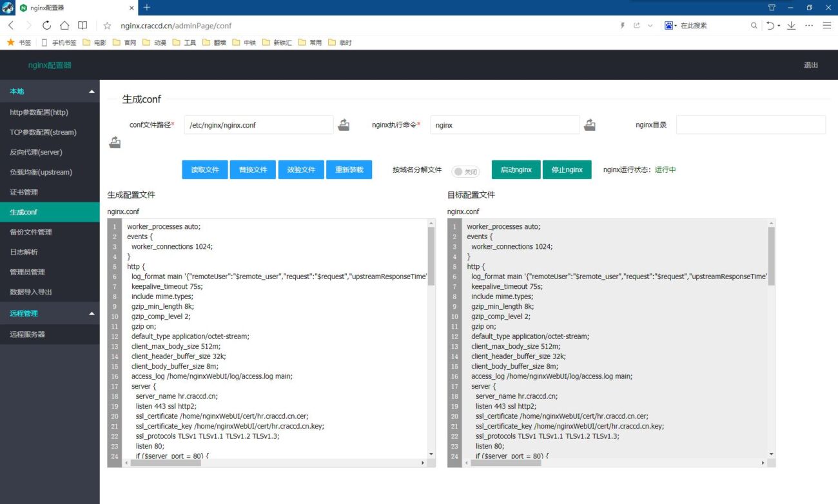Click inside the nginx目录 input field

(x=750, y=124)
